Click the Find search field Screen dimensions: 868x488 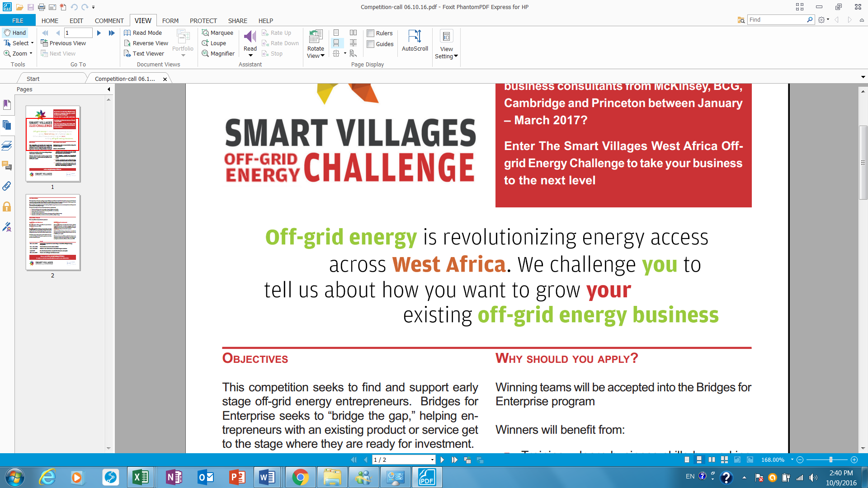(777, 19)
